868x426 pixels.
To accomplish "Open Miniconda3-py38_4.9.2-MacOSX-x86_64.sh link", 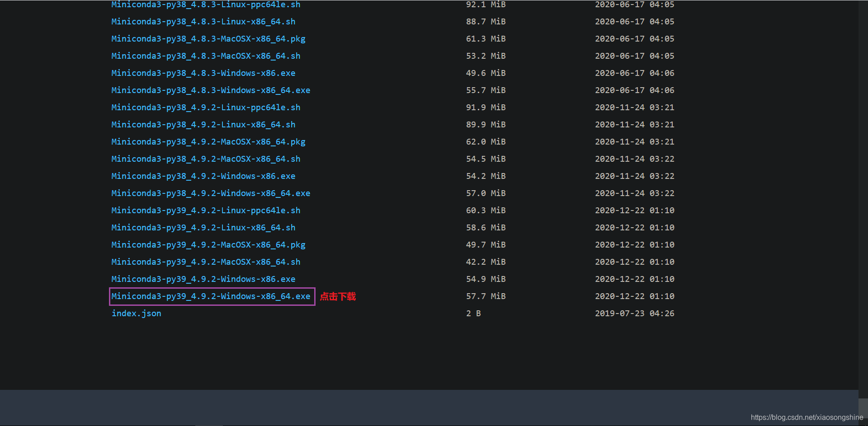I will tap(206, 159).
